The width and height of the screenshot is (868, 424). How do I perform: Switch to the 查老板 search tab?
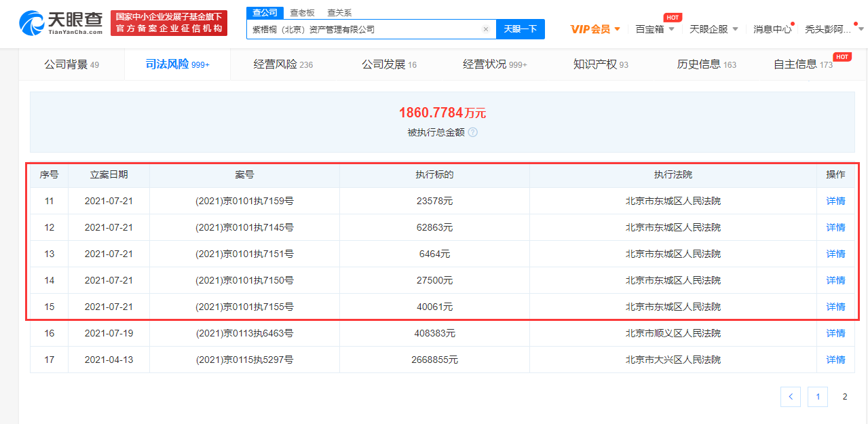point(302,13)
